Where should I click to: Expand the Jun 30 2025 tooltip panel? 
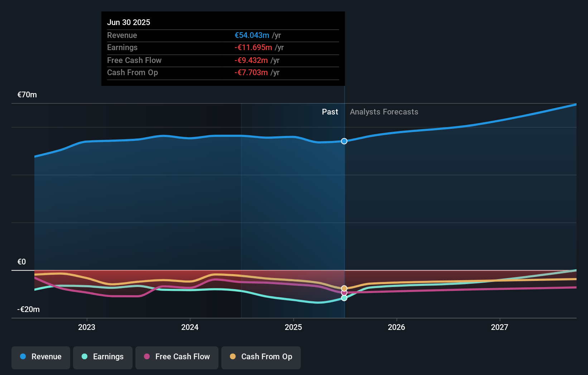(223, 48)
